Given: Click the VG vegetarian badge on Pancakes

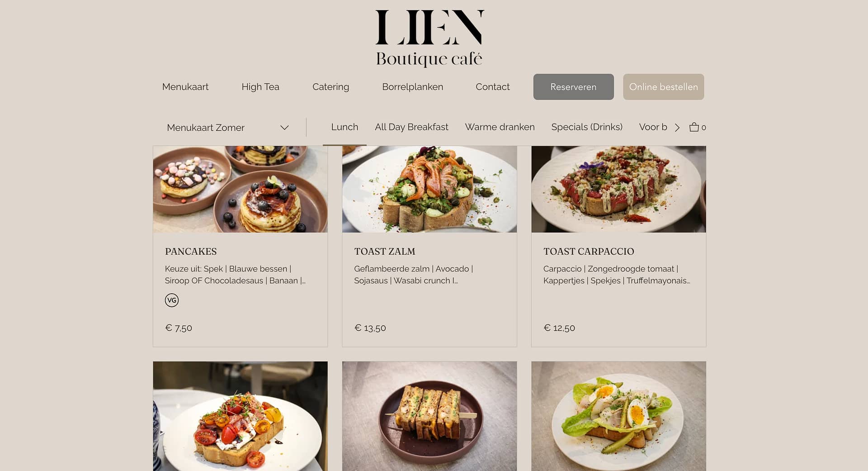Looking at the screenshot, I should click(172, 300).
